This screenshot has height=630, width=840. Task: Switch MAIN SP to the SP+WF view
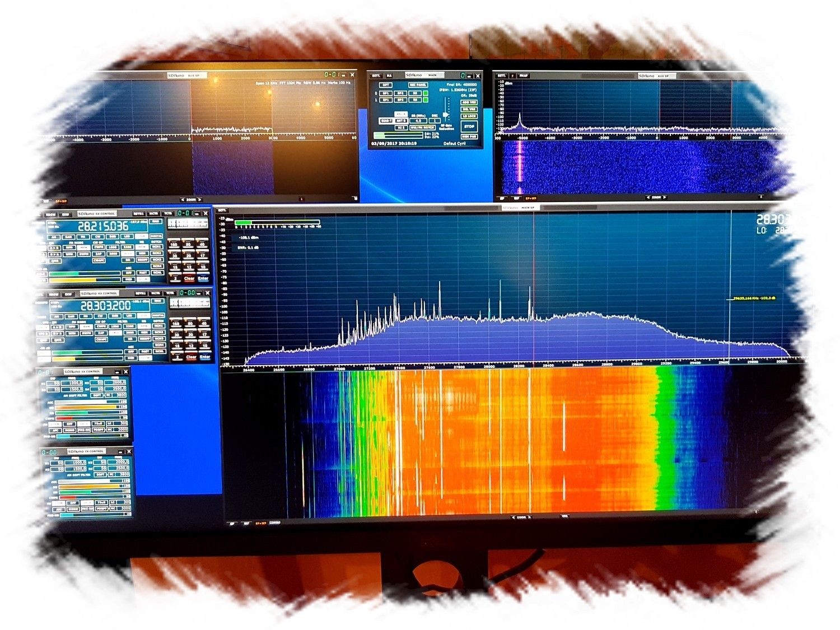point(260,523)
